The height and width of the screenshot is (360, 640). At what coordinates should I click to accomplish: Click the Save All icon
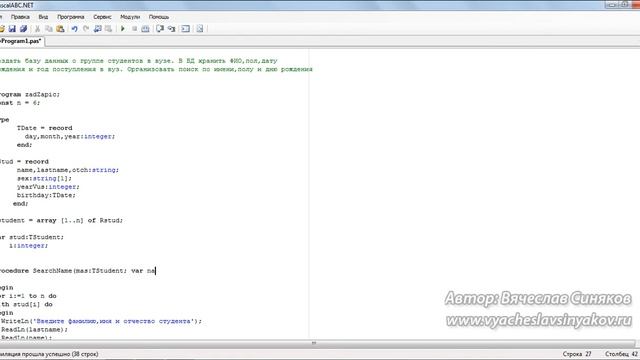pos(24,29)
